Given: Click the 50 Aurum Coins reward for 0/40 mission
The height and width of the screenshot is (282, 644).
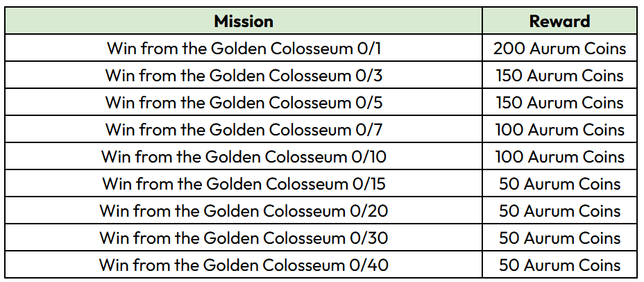Looking at the screenshot, I should coord(559,265).
